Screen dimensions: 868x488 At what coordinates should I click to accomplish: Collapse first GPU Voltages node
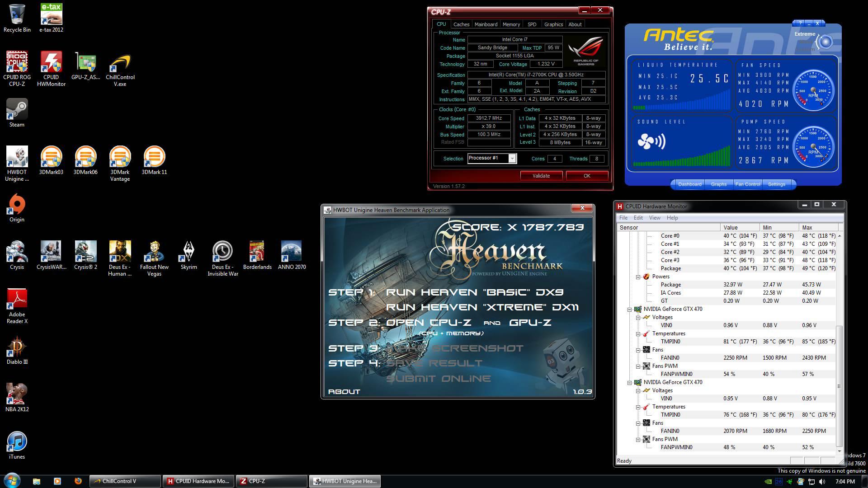[x=638, y=317]
